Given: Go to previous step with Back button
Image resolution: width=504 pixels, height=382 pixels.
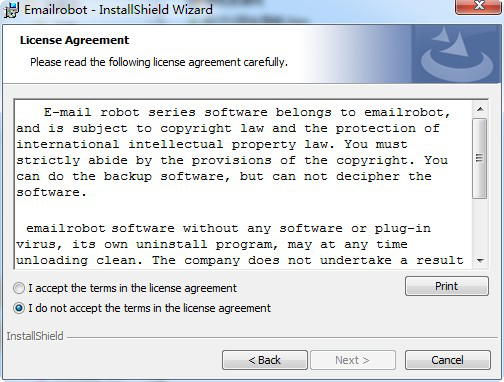Looking at the screenshot, I should coord(265,360).
